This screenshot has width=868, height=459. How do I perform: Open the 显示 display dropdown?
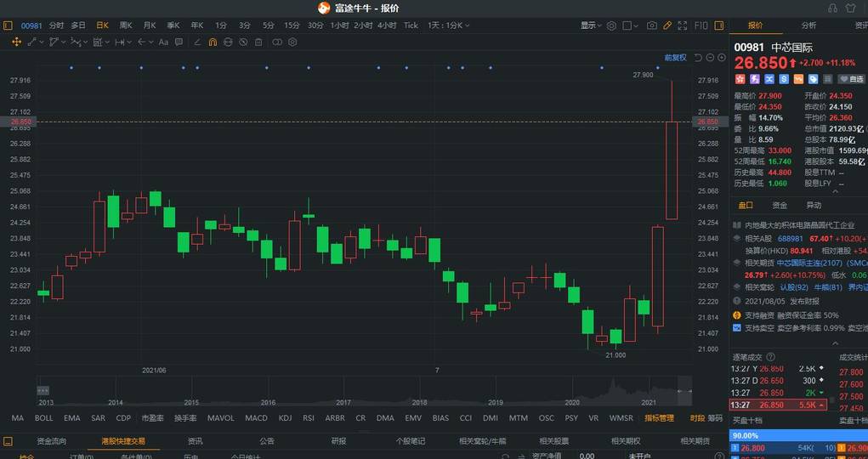coord(591,25)
